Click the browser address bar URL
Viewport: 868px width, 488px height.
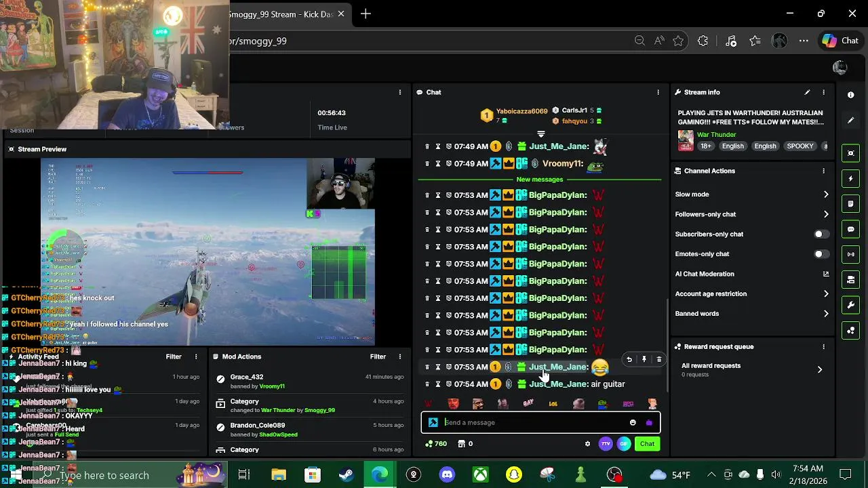pos(258,41)
